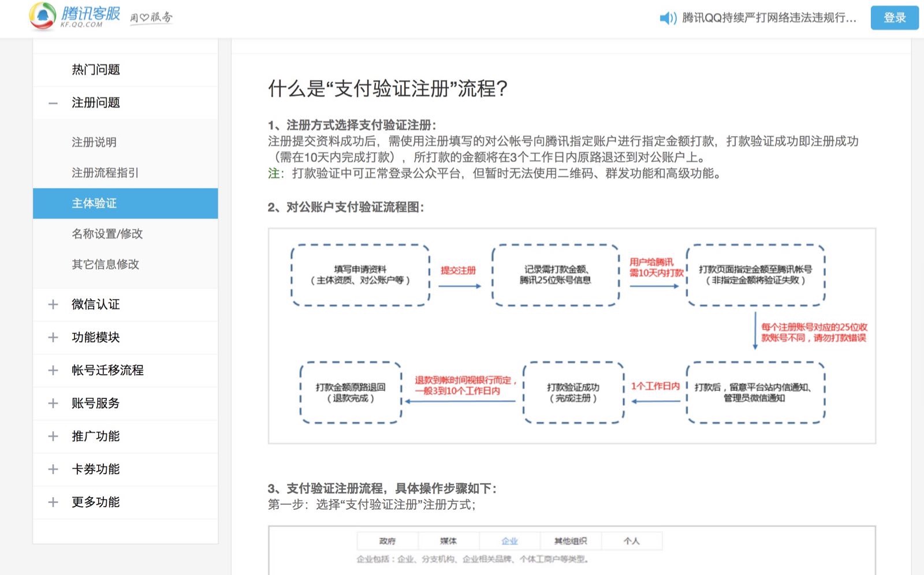
Task: Click the 更多功能 category label
Action: pos(96,502)
